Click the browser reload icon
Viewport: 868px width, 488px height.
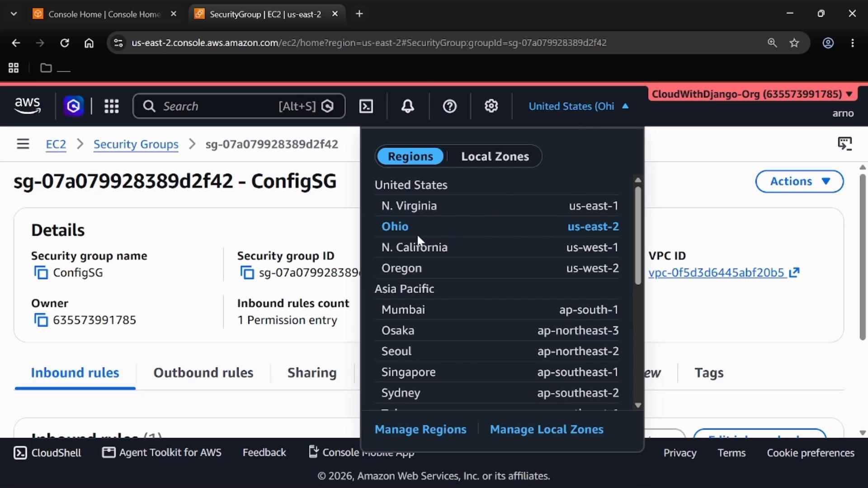point(65,43)
